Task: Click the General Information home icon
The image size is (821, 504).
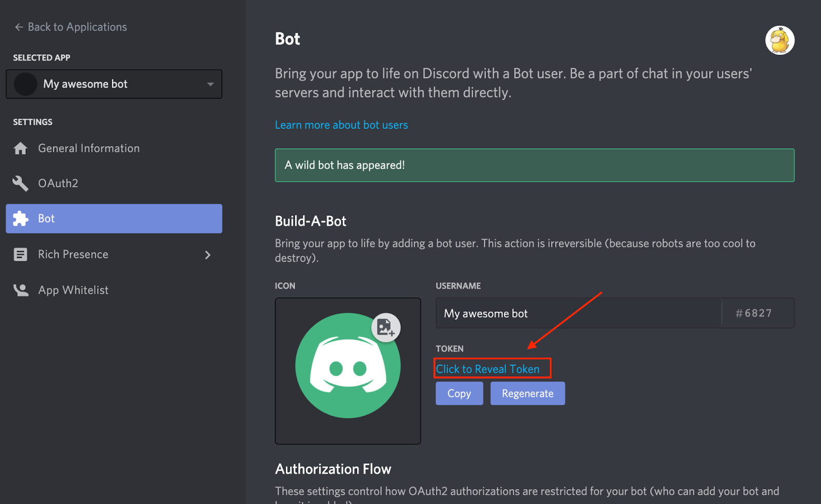Action: pyautogui.click(x=21, y=149)
